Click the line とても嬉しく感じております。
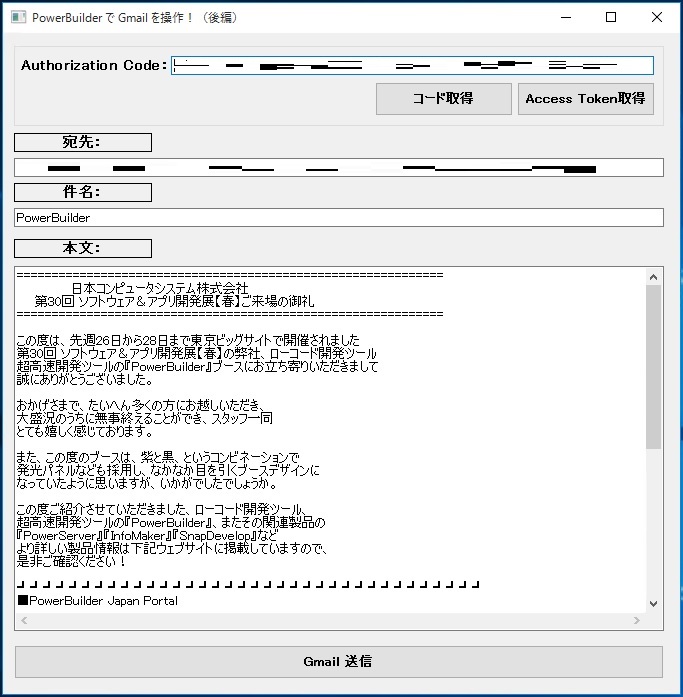This screenshot has height=697, width=683. coord(85,432)
